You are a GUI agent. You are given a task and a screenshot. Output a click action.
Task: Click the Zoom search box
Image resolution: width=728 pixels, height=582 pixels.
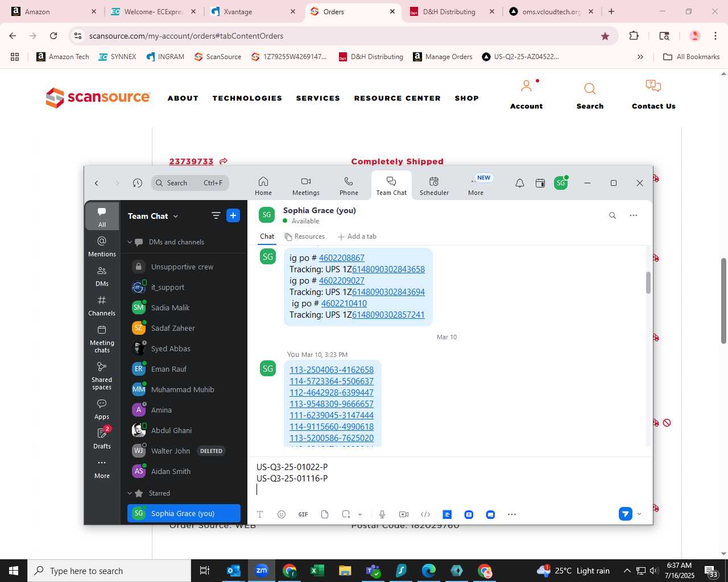(x=190, y=183)
